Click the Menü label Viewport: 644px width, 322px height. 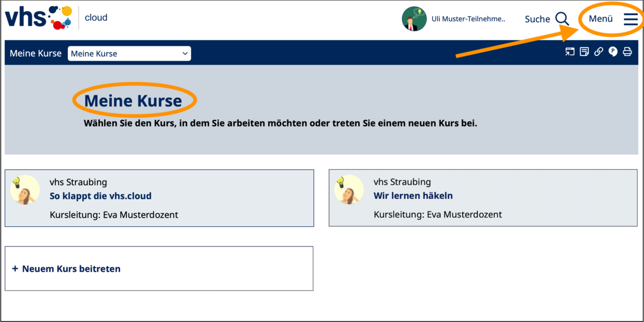click(x=601, y=19)
